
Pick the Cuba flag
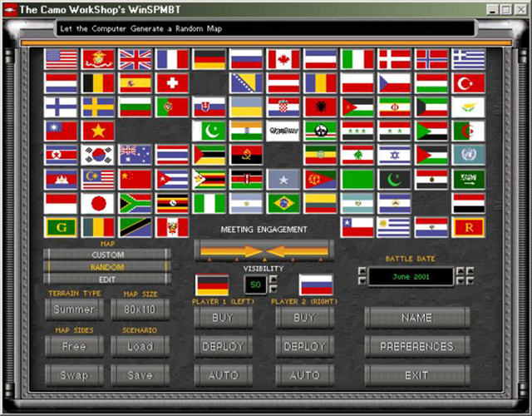[x=172, y=180]
